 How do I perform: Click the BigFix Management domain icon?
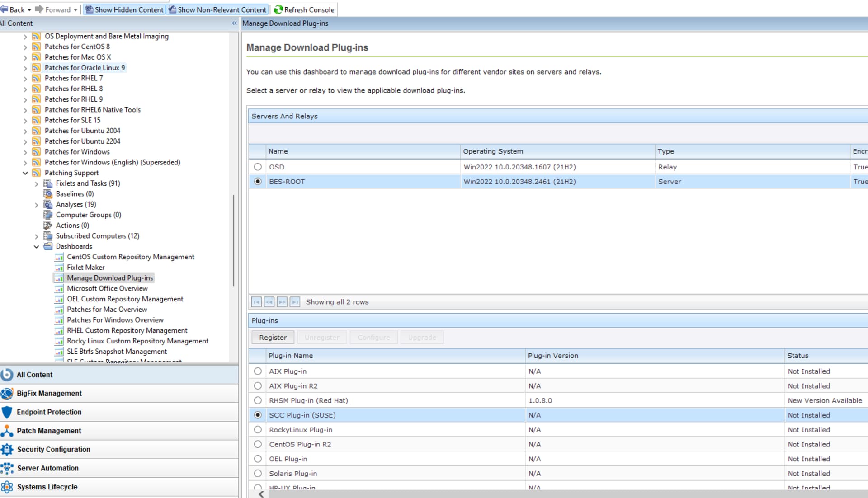tap(7, 394)
